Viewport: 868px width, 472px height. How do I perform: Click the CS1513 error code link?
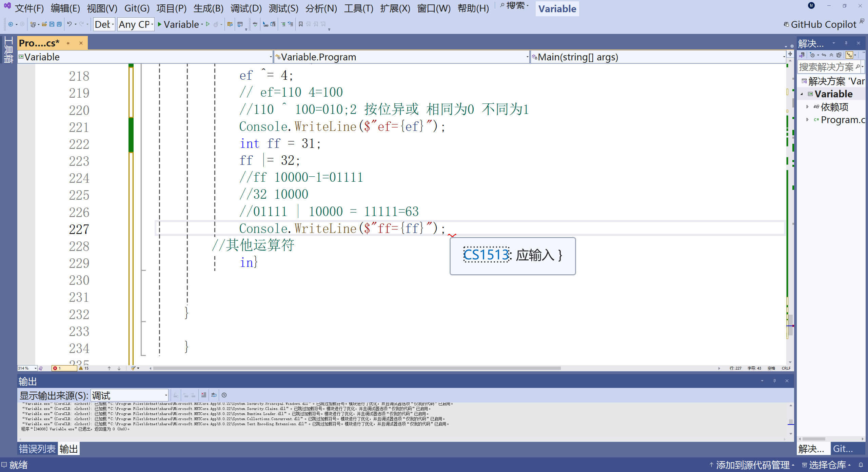(x=486, y=255)
